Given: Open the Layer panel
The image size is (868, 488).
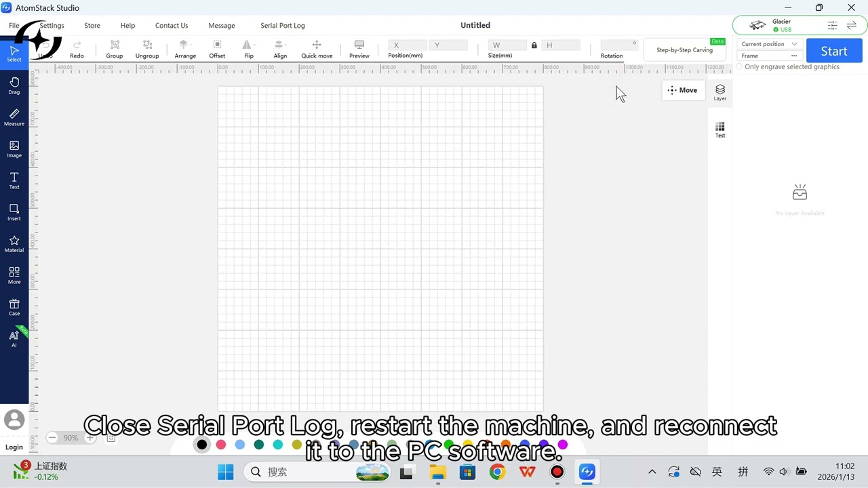Looking at the screenshot, I should click(x=720, y=93).
